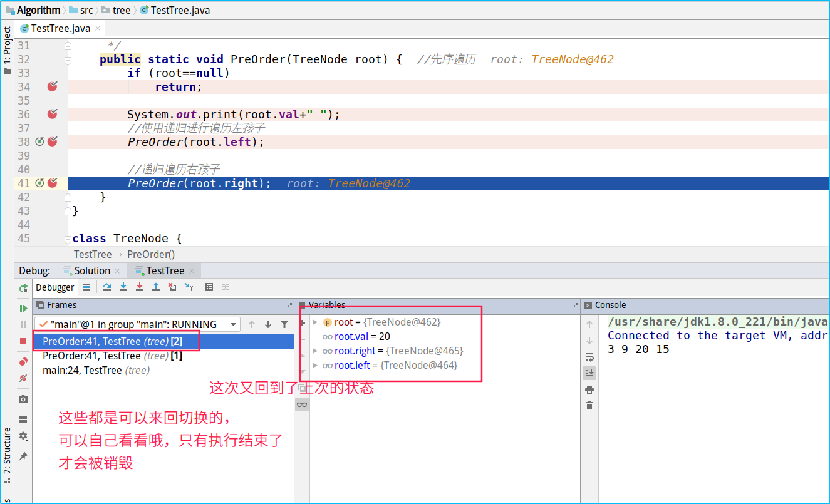Select frame PreOrder:41, TestTree [1]

[x=163, y=356]
